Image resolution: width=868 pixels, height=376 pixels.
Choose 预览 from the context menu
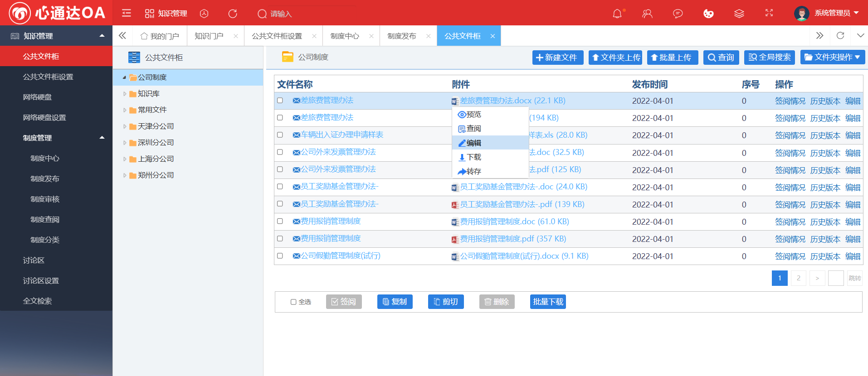pos(490,115)
